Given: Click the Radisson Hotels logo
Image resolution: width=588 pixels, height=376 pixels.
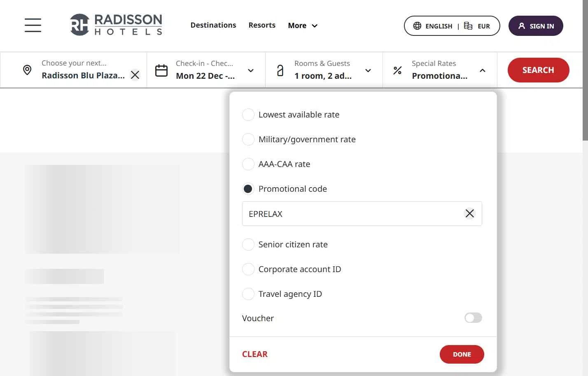Looking at the screenshot, I should (x=116, y=25).
